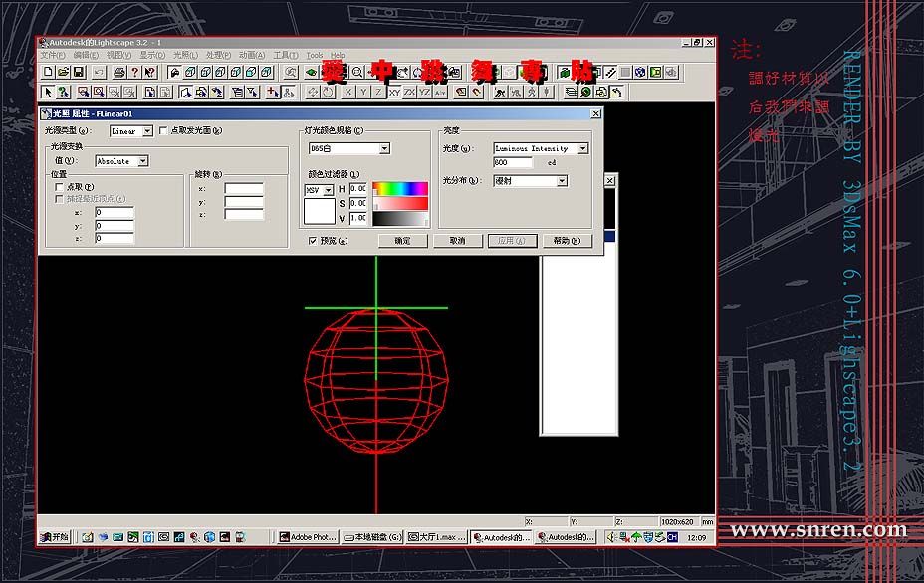Open the 工具(T) menu
This screenshot has height=583, width=924.
point(285,55)
